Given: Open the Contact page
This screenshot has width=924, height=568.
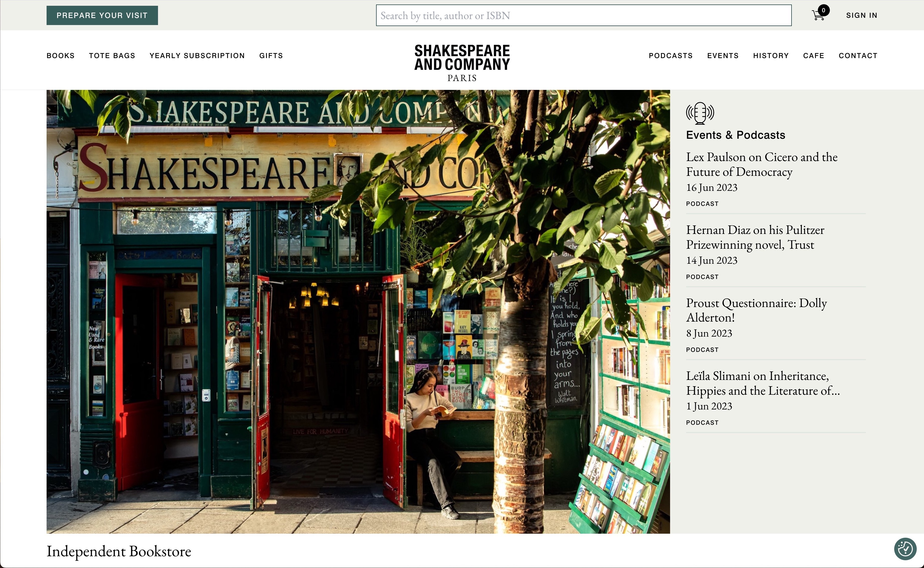Looking at the screenshot, I should pyautogui.click(x=858, y=56).
